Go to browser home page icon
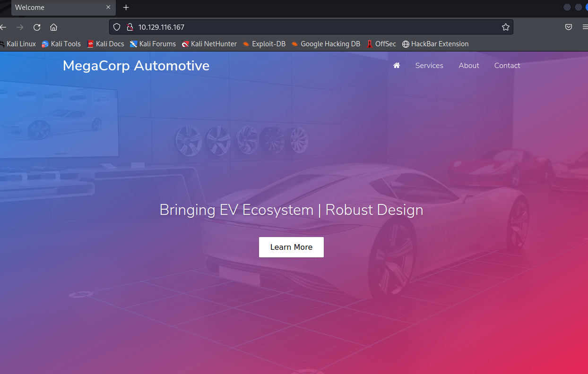 tap(53, 27)
